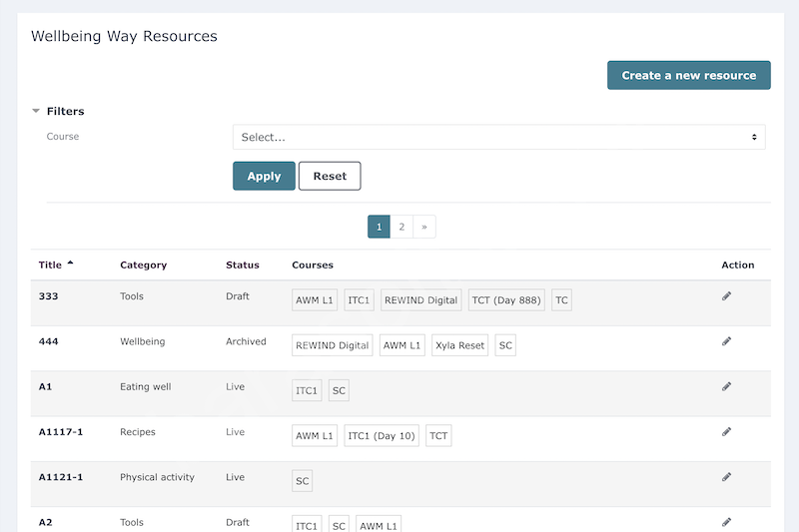Edit the 333 resource pencil icon
This screenshot has width=799, height=532.
(x=727, y=296)
